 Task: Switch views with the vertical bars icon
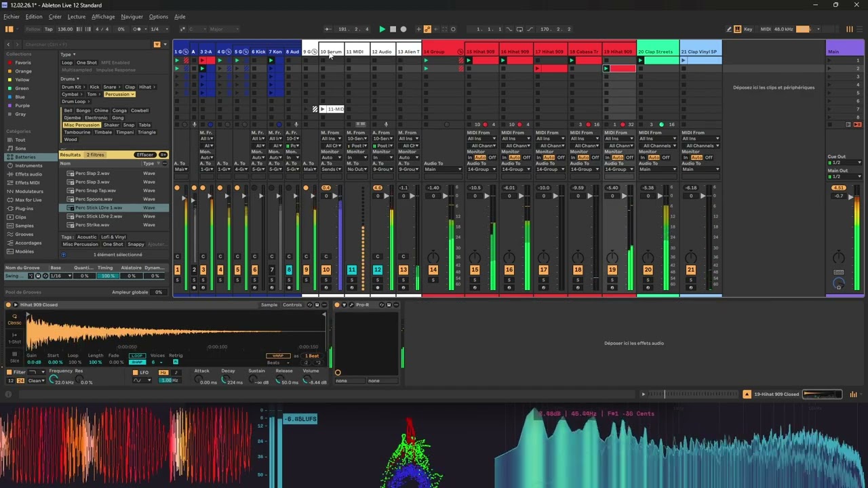pyautogui.click(x=849, y=29)
